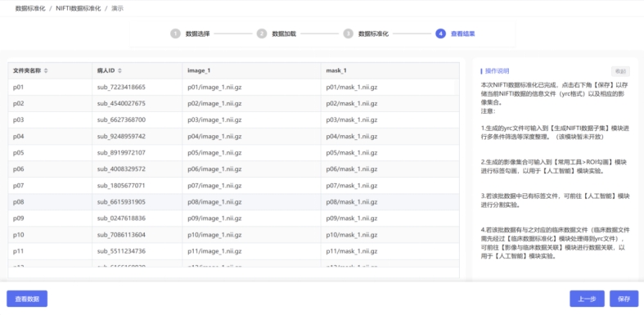Open NIFTI数据标准化 breadcrumb
This screenshot has width=644, height=315.
pos(79,8)
